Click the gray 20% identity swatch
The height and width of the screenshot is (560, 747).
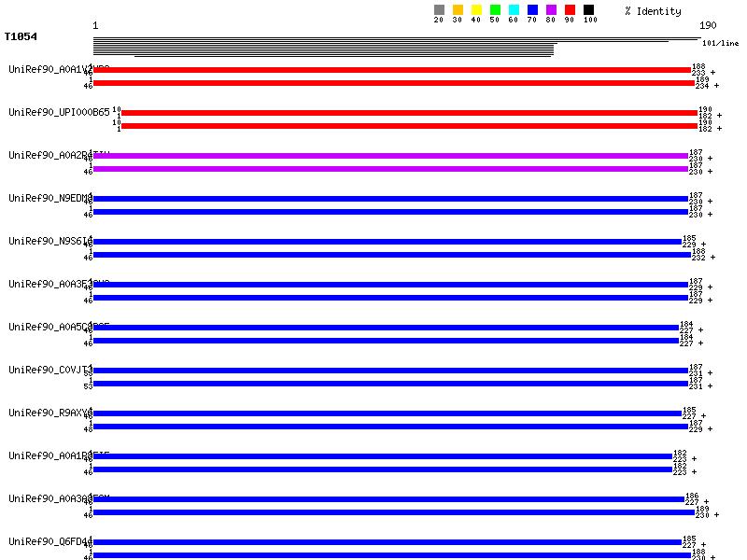[439, 9]
